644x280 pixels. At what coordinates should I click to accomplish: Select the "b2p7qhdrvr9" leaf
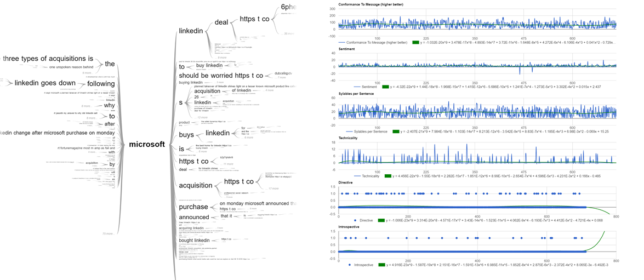[x=226, y=157]
